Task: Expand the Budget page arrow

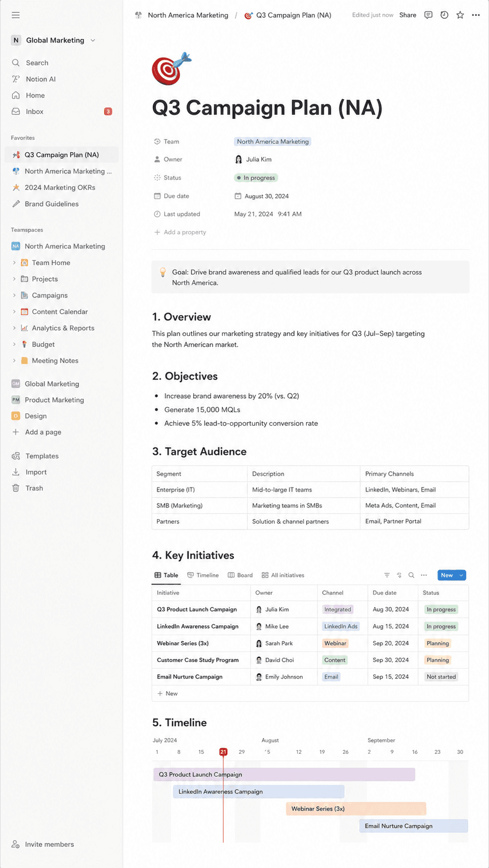Action: 14,344
